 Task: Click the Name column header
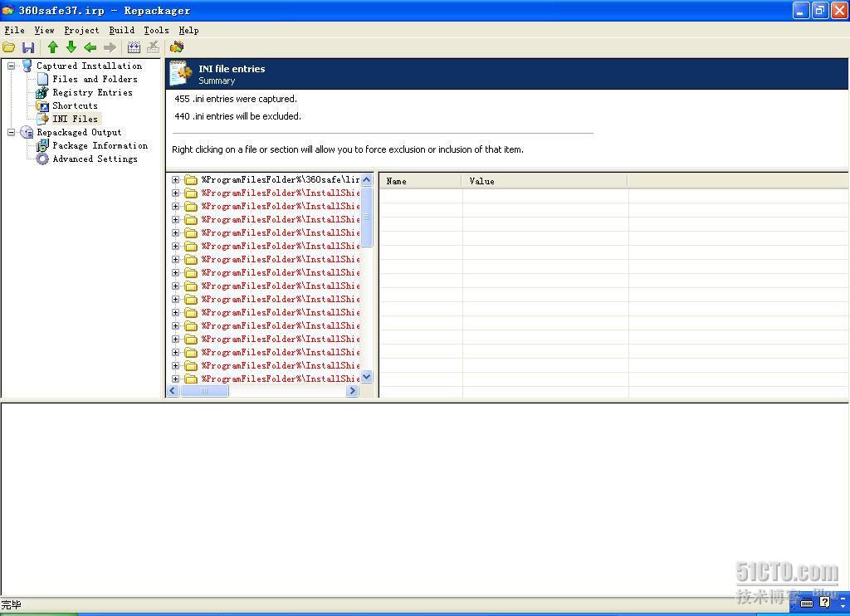[420, 181]
